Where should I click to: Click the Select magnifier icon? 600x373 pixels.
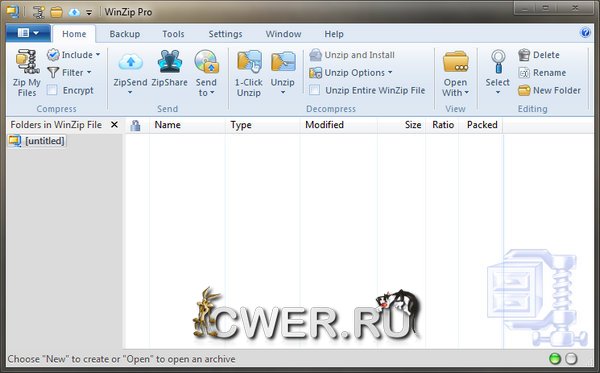pos(498,62)
